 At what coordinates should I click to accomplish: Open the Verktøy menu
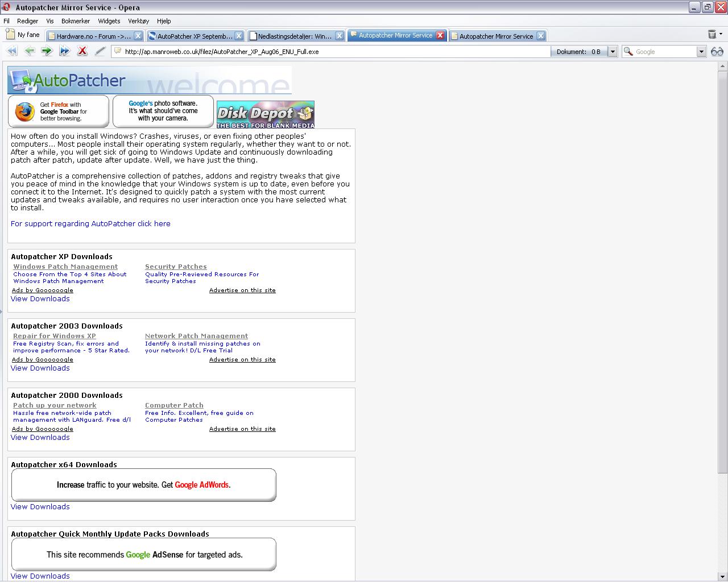(x=138, y=21)
